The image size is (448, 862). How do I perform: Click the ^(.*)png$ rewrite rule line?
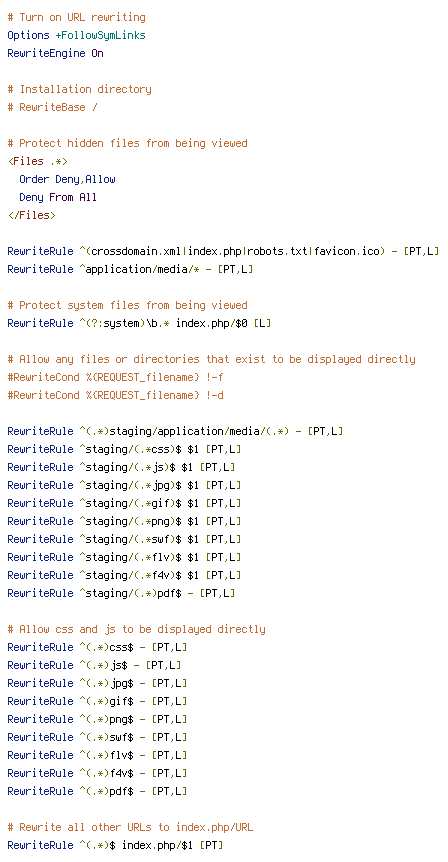97,719
